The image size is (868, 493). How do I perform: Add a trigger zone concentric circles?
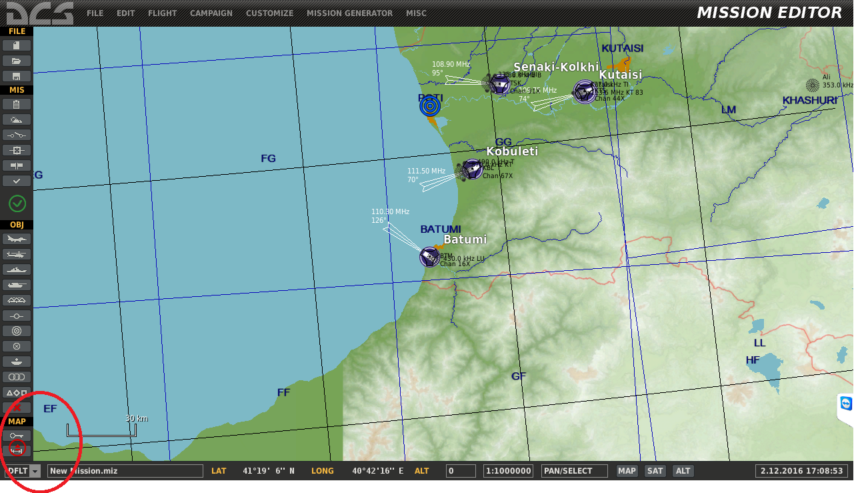coord(17,331)
